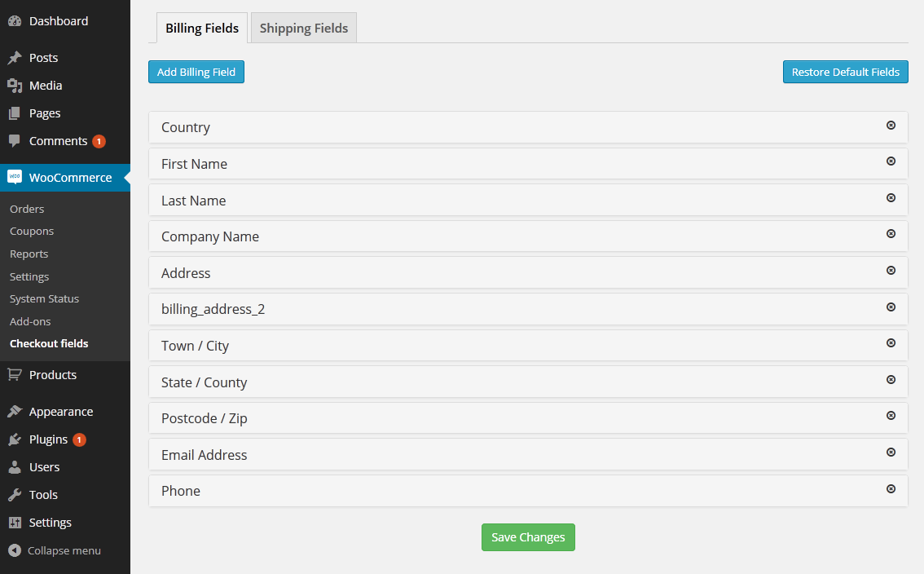The height and width of the screenshot is (574, 924).
Task: Click the Appearance paintbrush icon
Action: [15, 412]
